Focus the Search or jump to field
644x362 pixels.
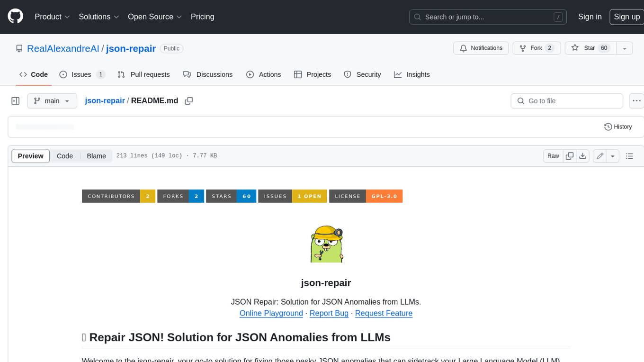488,17
